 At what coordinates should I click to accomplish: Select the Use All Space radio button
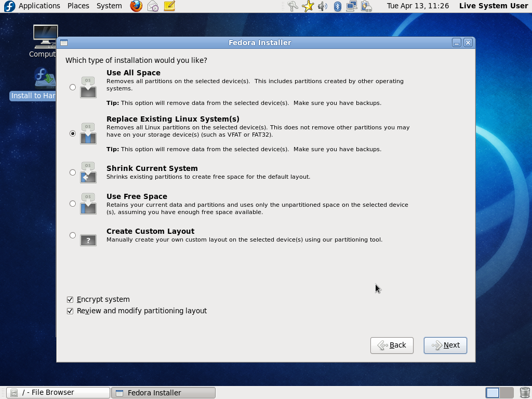click(73, 87)
